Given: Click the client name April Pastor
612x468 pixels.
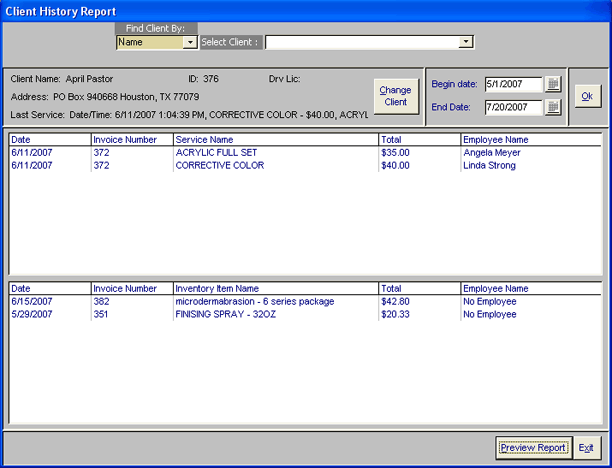Looking at the screenshot, I should (89, 79).
